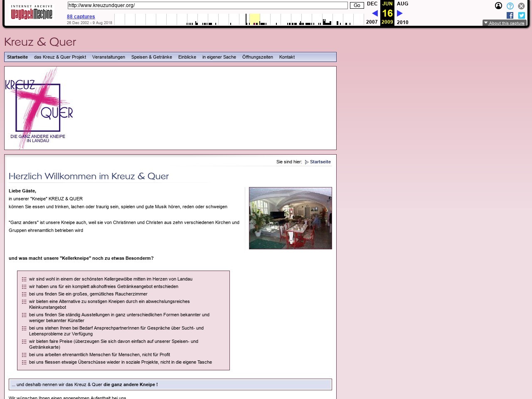The image size is (532, 399).
Task: Select the Öffnungszeiten menu item
Action: (257, 57)
